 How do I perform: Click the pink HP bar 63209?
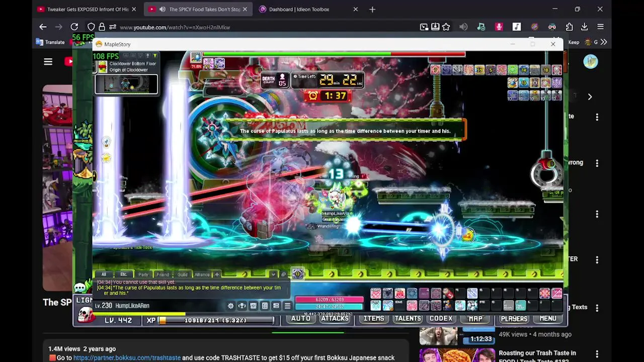(330, 300)
